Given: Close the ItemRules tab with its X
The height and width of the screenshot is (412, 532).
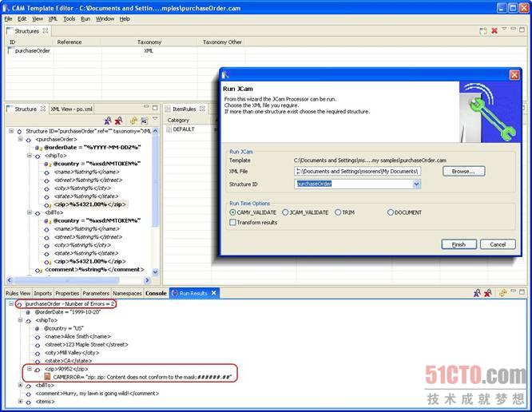Looking at the screenshot, I should click(x=202, y=109).
